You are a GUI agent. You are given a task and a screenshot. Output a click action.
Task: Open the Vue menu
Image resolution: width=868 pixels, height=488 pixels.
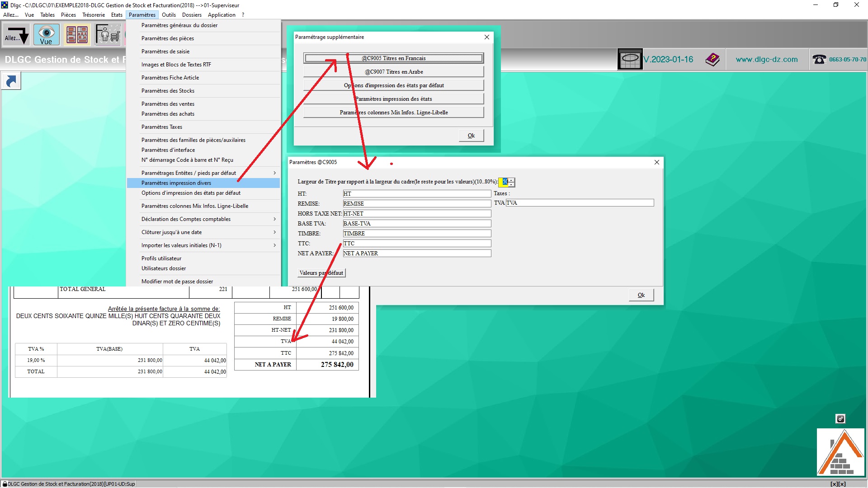[29, 15]
